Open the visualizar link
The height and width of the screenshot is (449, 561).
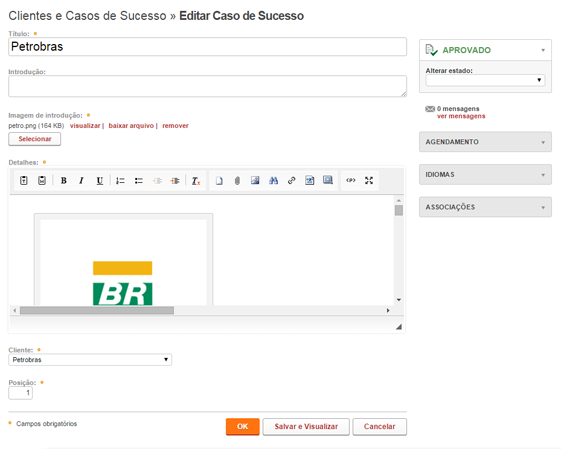click(x=85, y=126)
